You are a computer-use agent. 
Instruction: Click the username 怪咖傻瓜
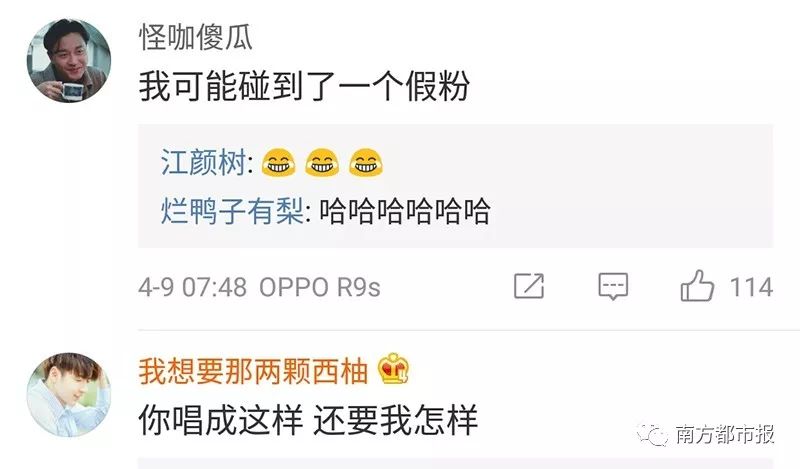coord(196,37)
